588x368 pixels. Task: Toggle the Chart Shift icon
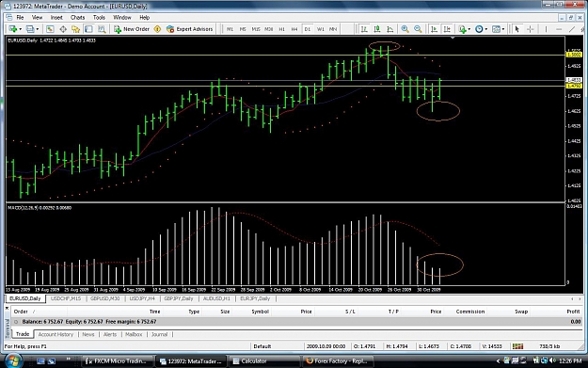[447, 29]
